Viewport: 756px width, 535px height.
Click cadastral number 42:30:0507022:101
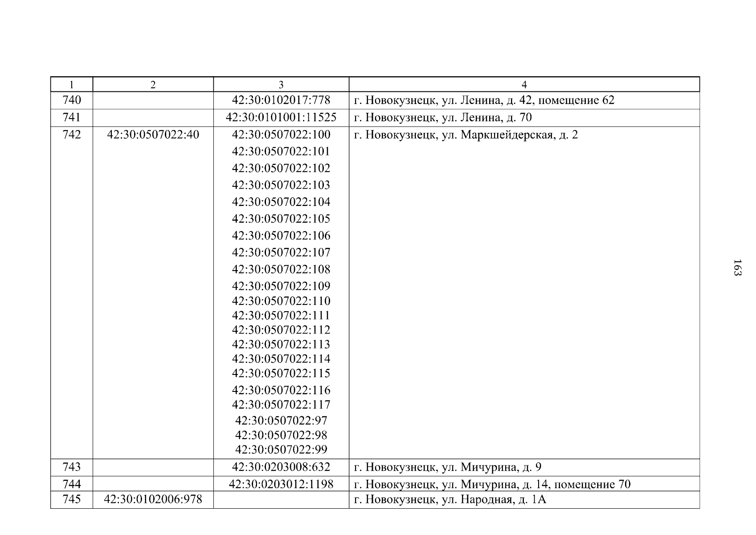[281, 152]
